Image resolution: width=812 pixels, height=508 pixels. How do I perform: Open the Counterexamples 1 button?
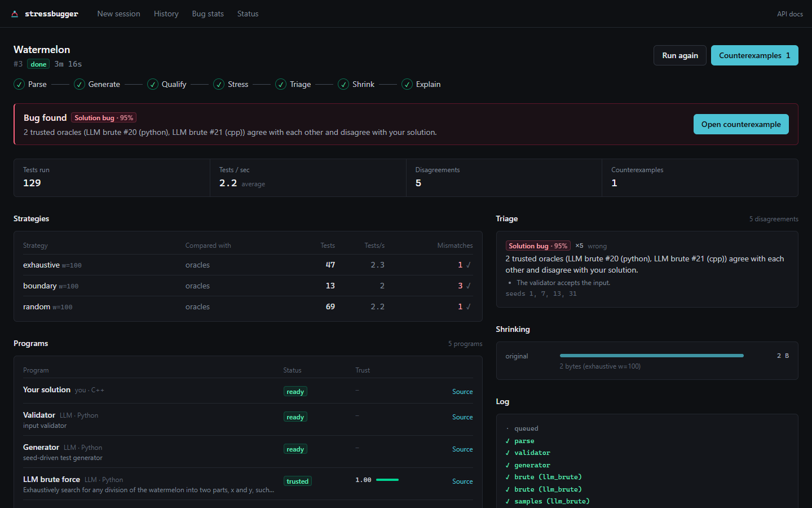tap(754, 55)
